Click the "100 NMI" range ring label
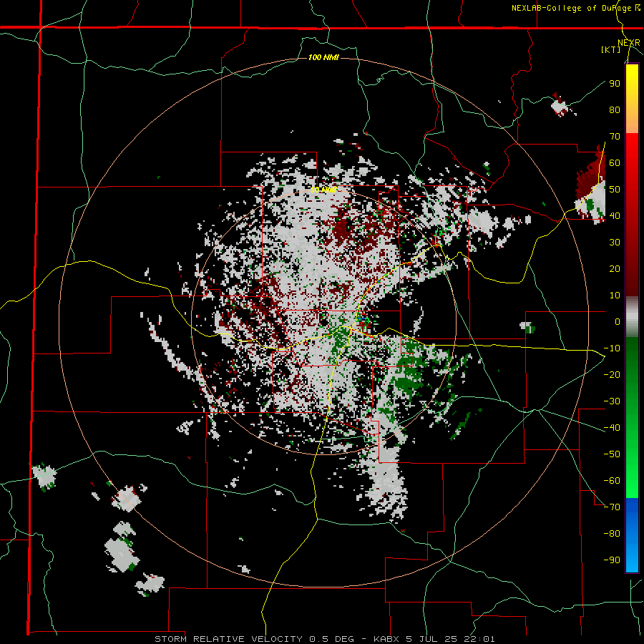644x644 pixels. (323, 57)
